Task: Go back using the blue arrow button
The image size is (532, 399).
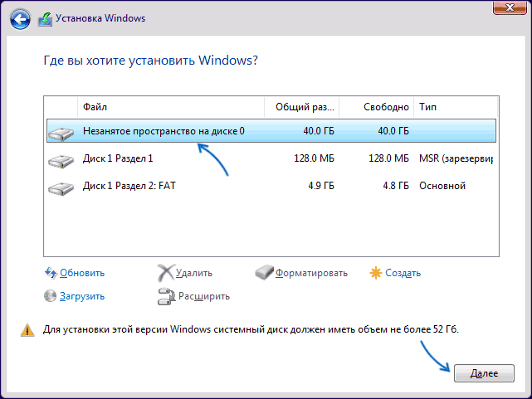Action: click(x=20, y=19)
